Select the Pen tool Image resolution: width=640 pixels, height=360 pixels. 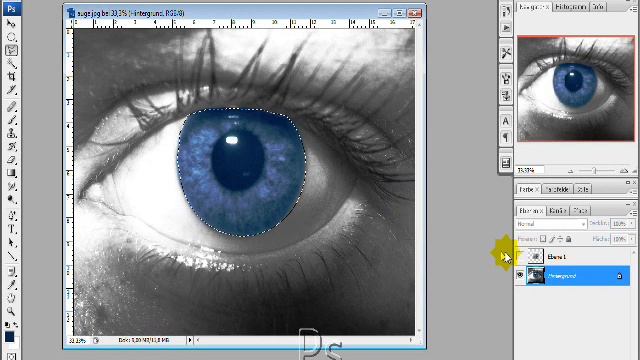[x=11, y=216]
